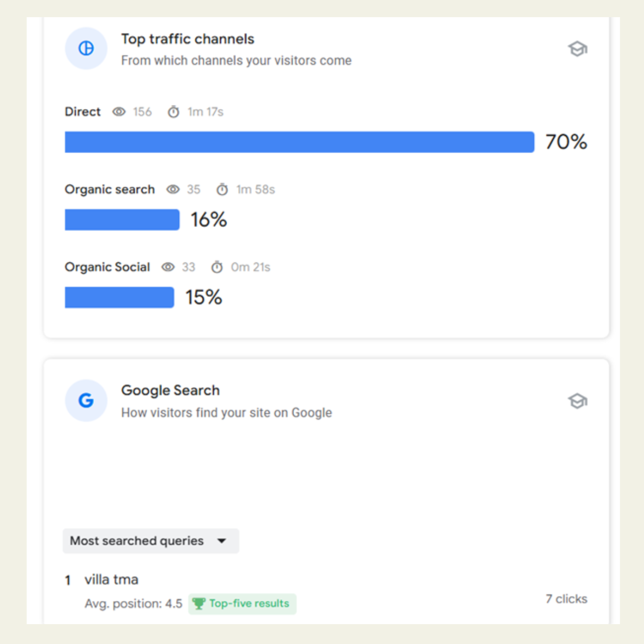The width and height of the screenshot is (644, 644).
Task: Click the dropdown arrow beside Most searched queries
Action: click(x=222, y=541)
